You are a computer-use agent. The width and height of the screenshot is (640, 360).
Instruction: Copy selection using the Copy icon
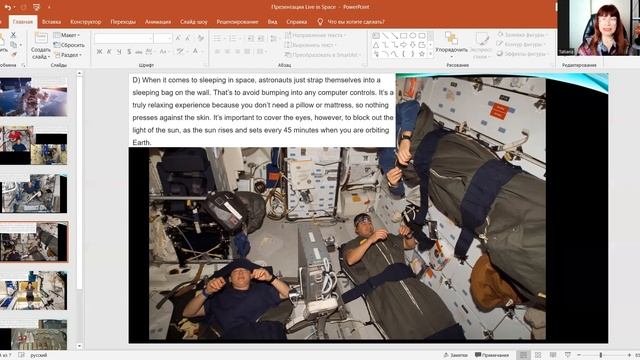tap(13, 44)
